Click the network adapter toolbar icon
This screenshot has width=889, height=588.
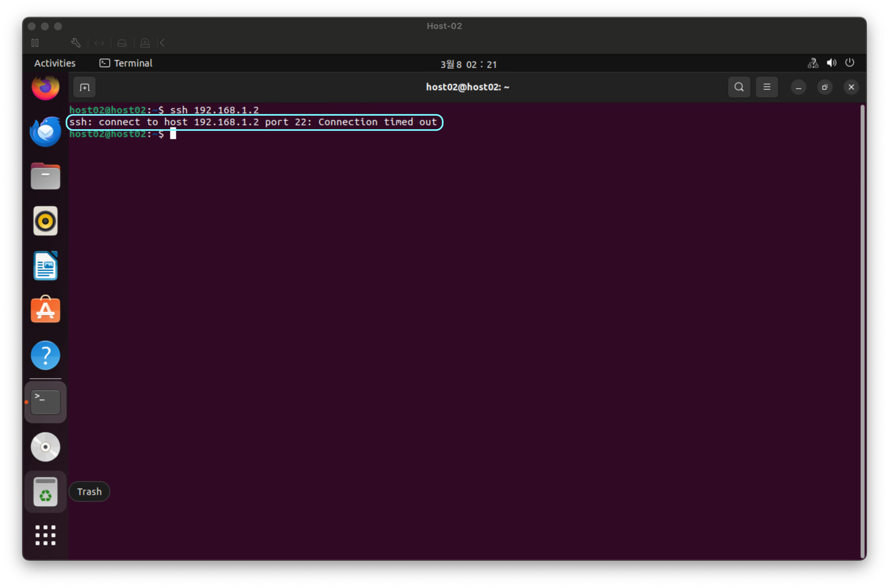tap(99, 43)
